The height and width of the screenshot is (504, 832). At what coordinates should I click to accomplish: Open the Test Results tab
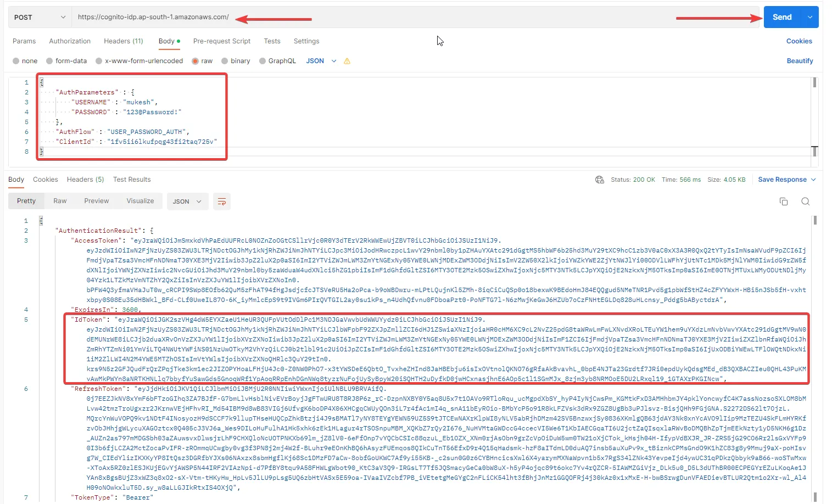click(x=131, y=180)
